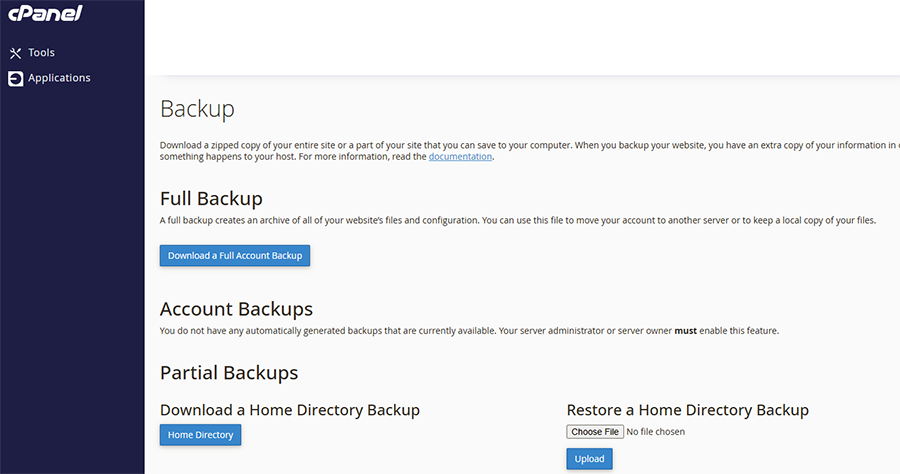Click the Tools wrench icon in sidebar
Viewport: 900px width, 474px height.
tap(15, 53)
